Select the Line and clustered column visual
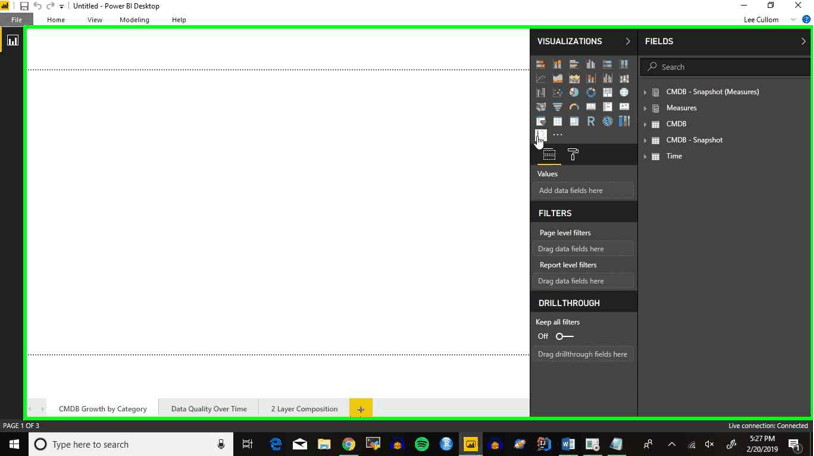The image size is (814, 456). click(x=607, y=78)
